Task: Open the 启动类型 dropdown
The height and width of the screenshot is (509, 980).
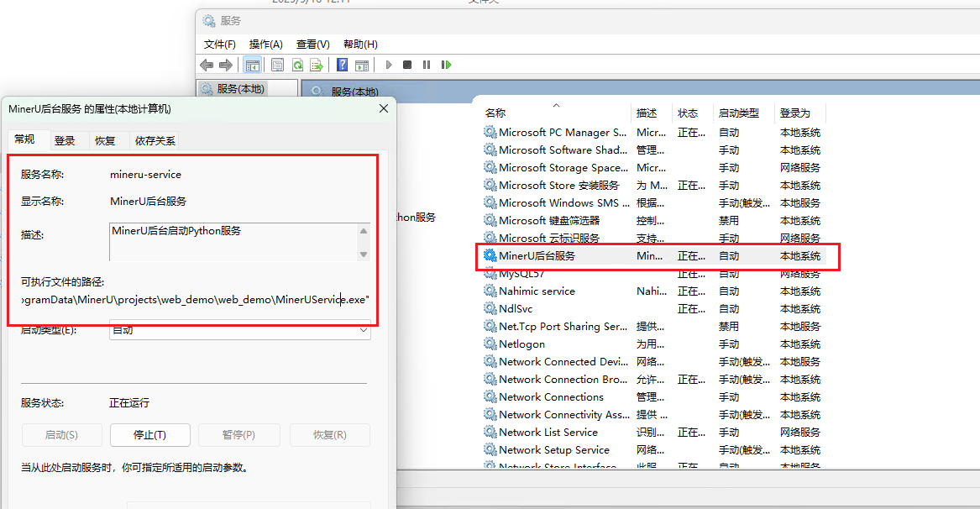Action: tap(240, 330)
